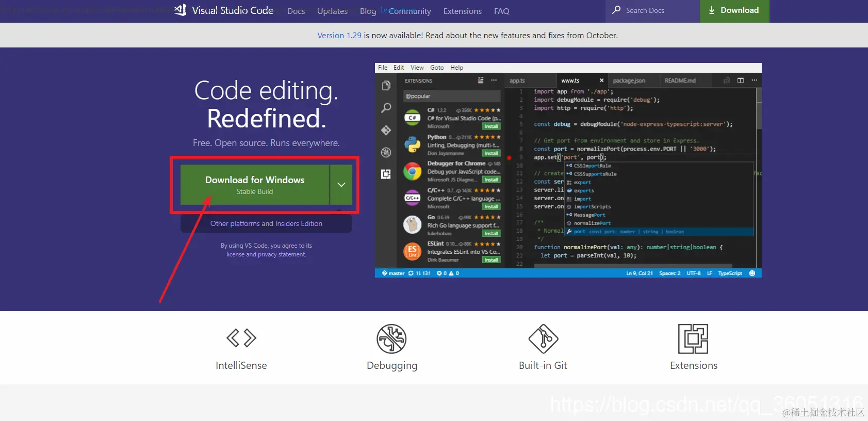Open Insiders Edition link

pyautogui.click(x=299, y=223)
